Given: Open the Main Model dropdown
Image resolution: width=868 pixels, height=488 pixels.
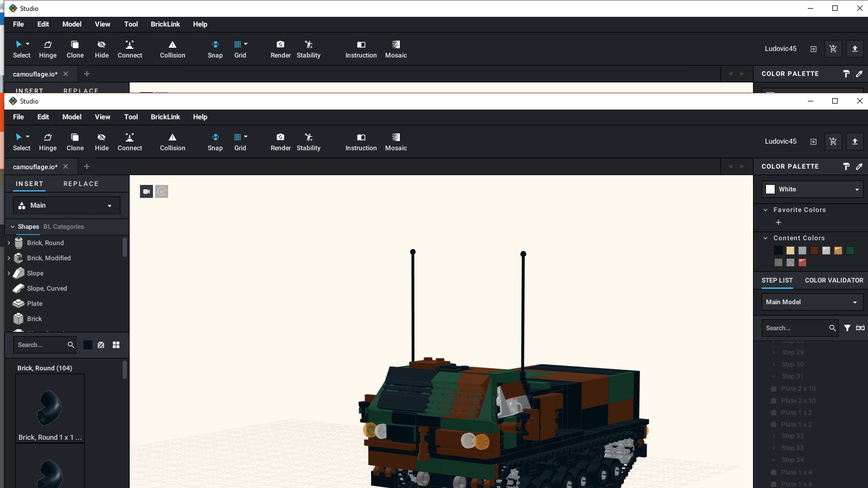Looking at the screenshot, I should point(812,301).
